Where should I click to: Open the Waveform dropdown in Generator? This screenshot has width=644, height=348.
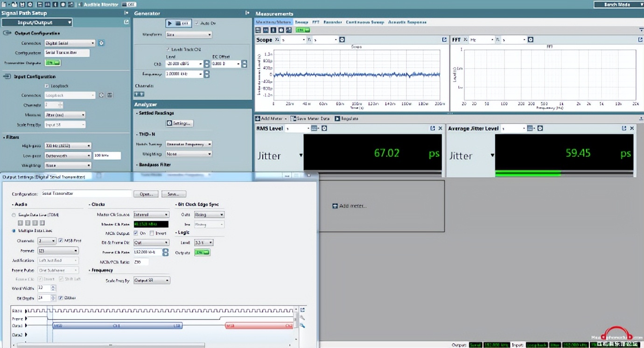click(x=189, y=35)
